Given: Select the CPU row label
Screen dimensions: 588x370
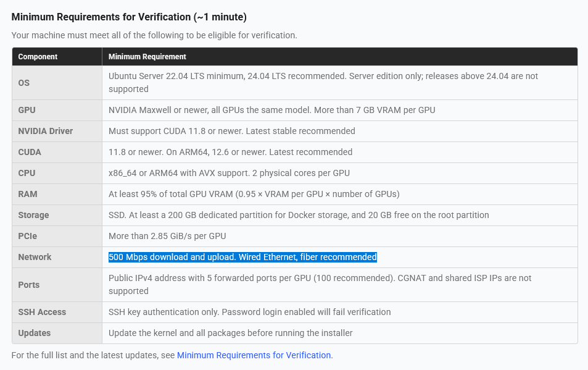Looking at the screenshot, I should [27, 174].
